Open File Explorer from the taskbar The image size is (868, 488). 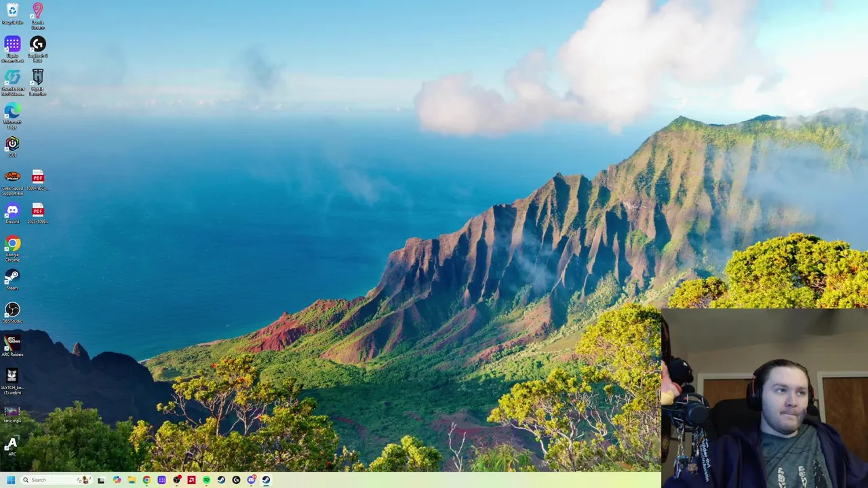[132, 480]
